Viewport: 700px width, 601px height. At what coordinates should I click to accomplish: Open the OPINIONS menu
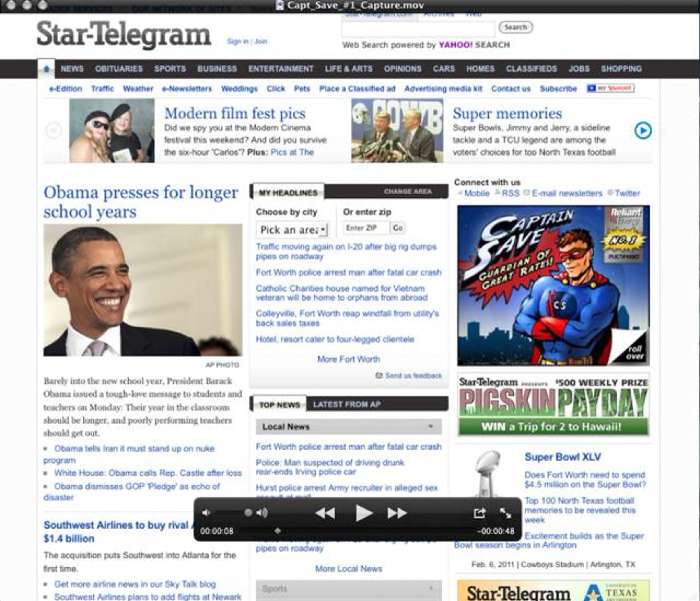pos(403,69)
